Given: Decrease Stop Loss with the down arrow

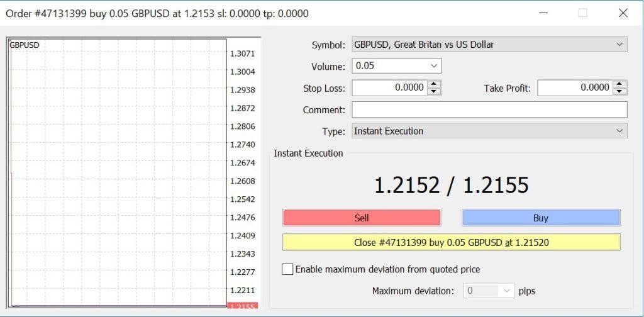Looking at the screenshot, I should pos(434,92).
